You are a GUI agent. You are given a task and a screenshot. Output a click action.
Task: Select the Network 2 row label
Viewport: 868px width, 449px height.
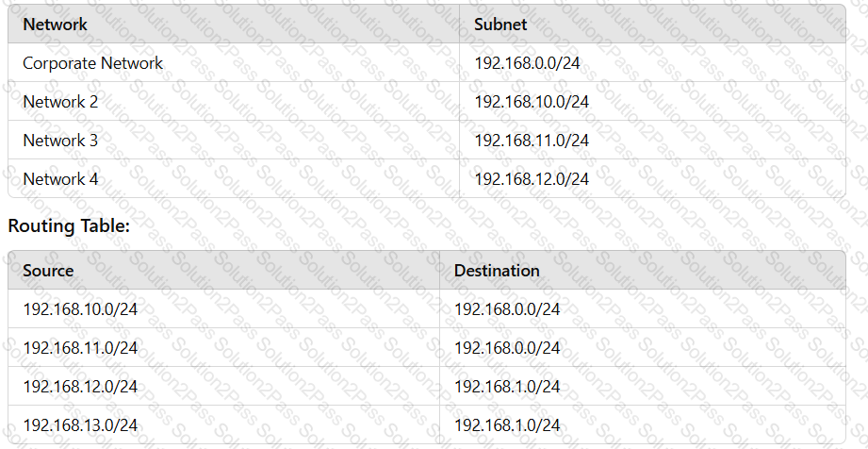pyautogui.click(x=60, y=102)
